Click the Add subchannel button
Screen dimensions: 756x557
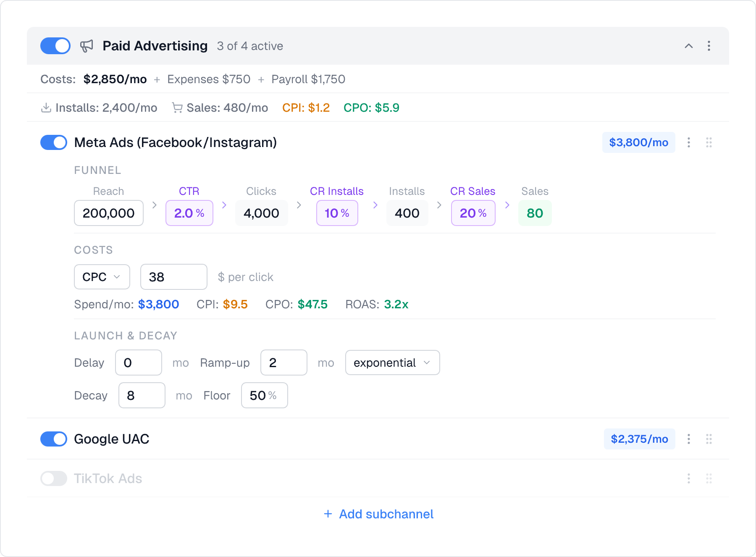(378, 514)
